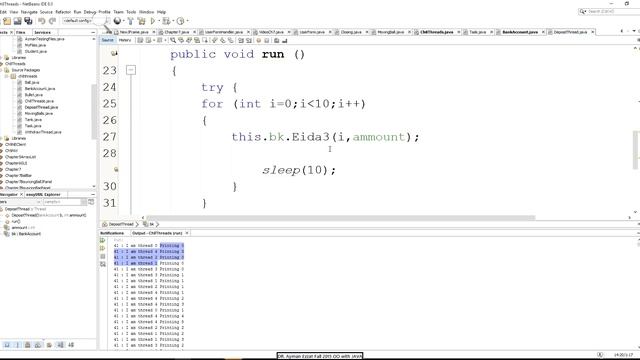The height and width of the screenshot is (360, 640).
Task: Select Student.java in the project tree
Action: tap(36, 51)
